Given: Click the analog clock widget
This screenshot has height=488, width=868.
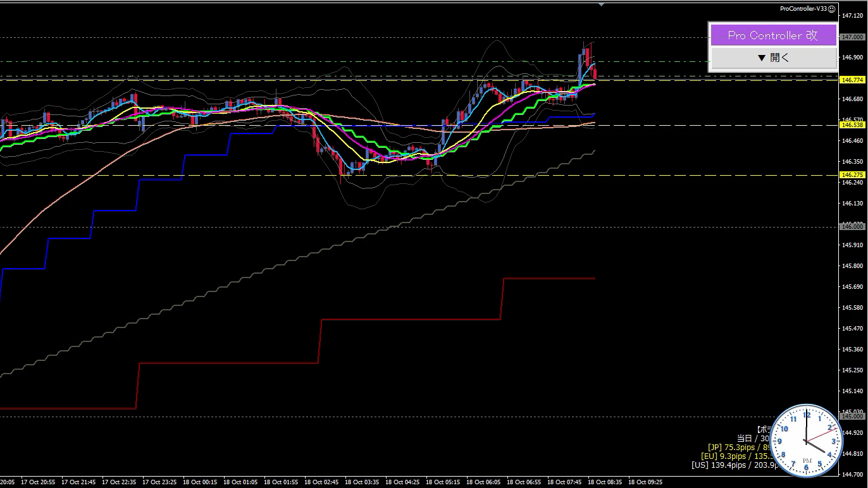Looking at the screenshot, I should (x=806, y=441).
